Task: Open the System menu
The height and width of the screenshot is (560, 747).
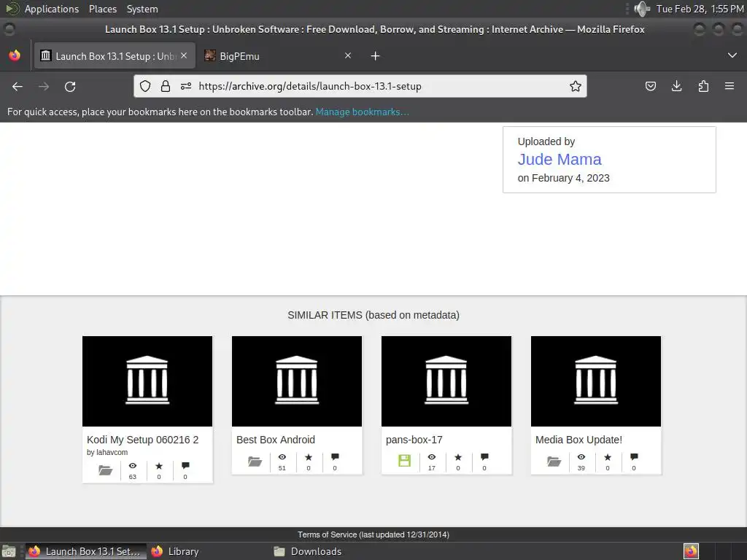Action: pos(142,9)
